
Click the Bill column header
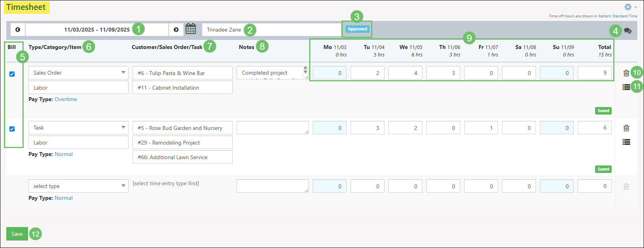(12, 47)
